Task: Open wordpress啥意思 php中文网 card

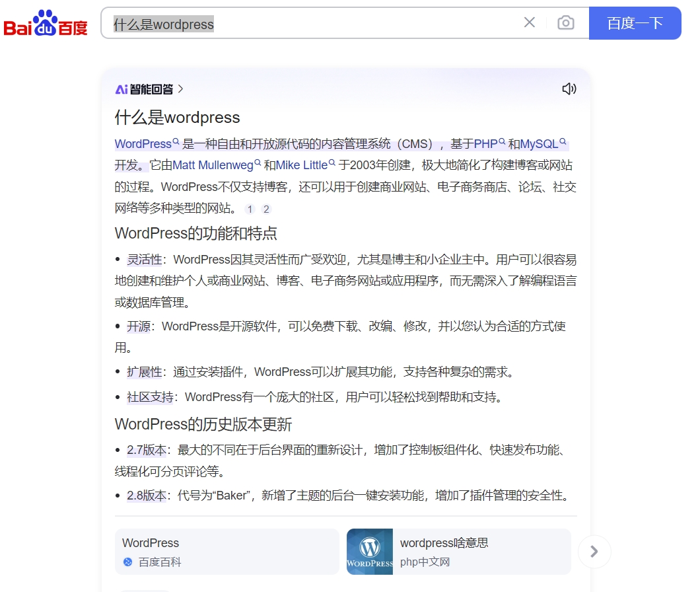Action: 459,552
